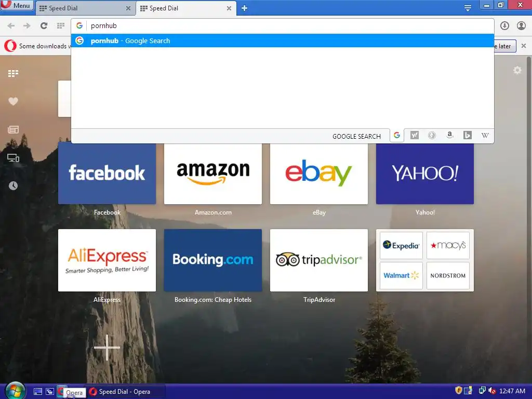The height and width of the screenshot is (399, 532).
Task: Select the Google Search suggestion row
Action: [x=282, y=41]
